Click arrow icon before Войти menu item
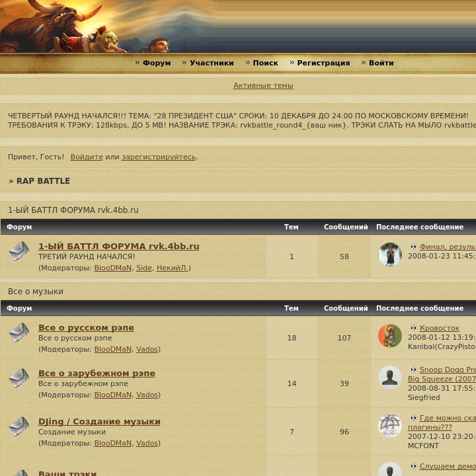This screenshot has width=476, height=476. click(x=364, y=63)
